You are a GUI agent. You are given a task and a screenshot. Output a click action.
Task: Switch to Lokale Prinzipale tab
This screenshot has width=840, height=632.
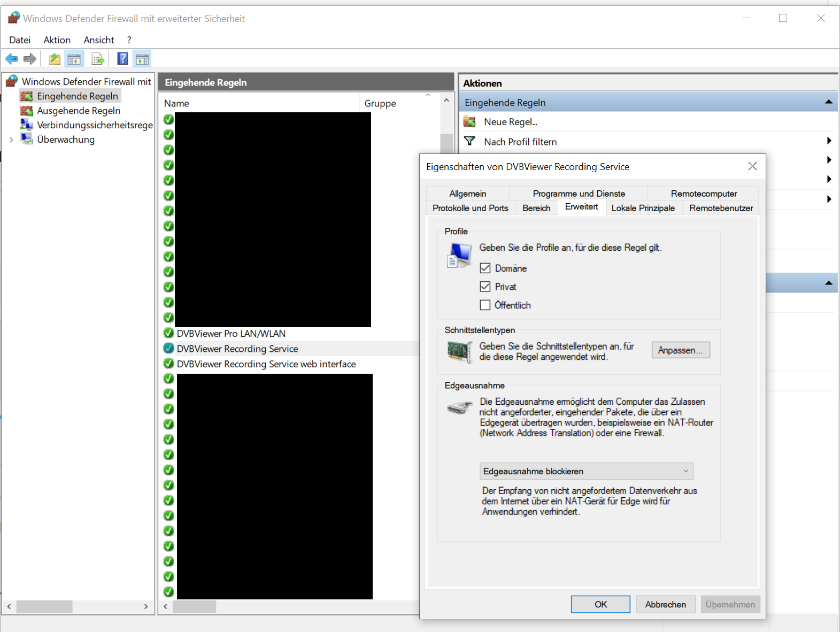643,208
